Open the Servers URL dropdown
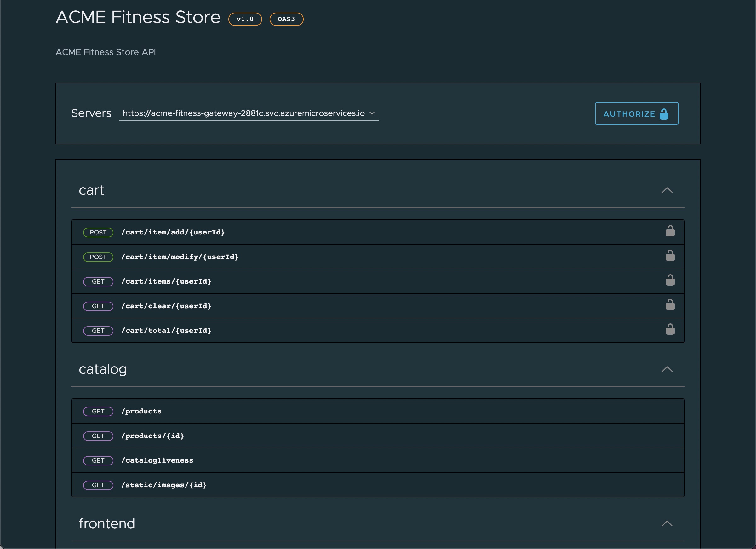Image resolution: width=756 pixels, height=549 pixels. pyautogui.click(x=248, y=113)
